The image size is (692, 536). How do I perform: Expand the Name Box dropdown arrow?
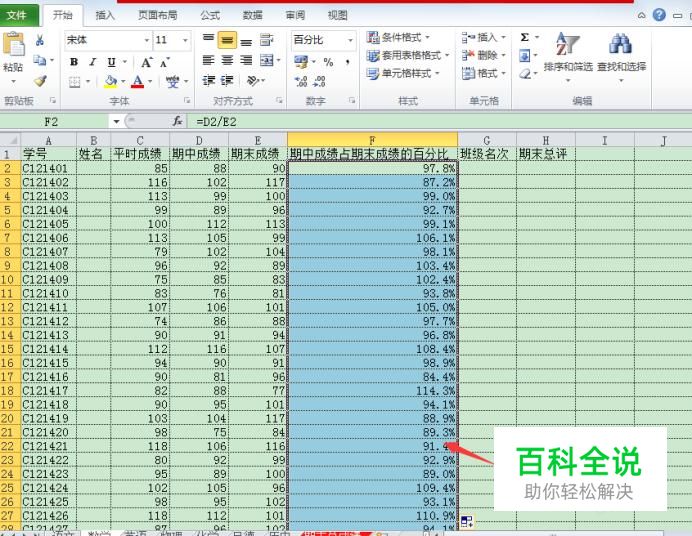click(x=116, y=121)
